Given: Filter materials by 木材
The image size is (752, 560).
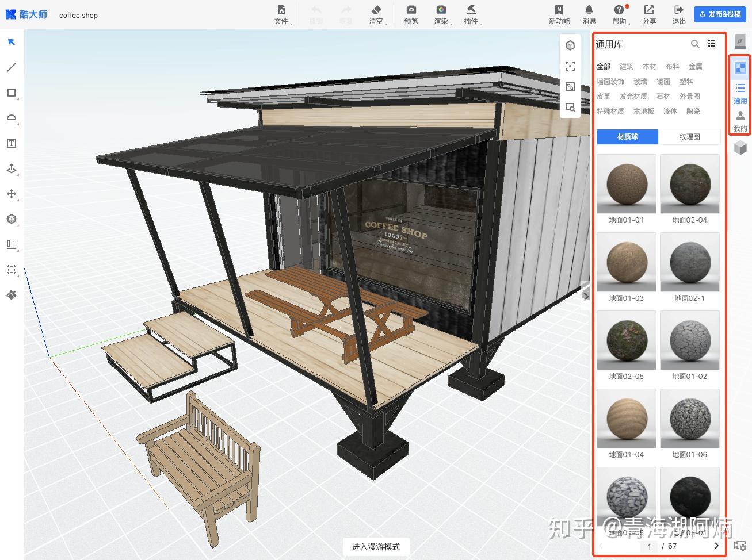Looking at the screenshot, I should 650,67.
